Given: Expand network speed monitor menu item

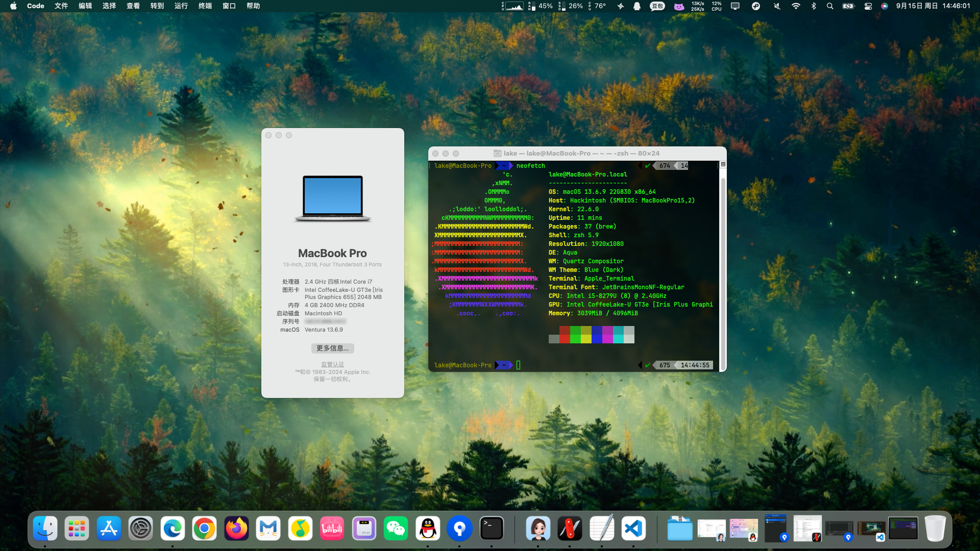Looking at the screenshot, I should point(697,6).
